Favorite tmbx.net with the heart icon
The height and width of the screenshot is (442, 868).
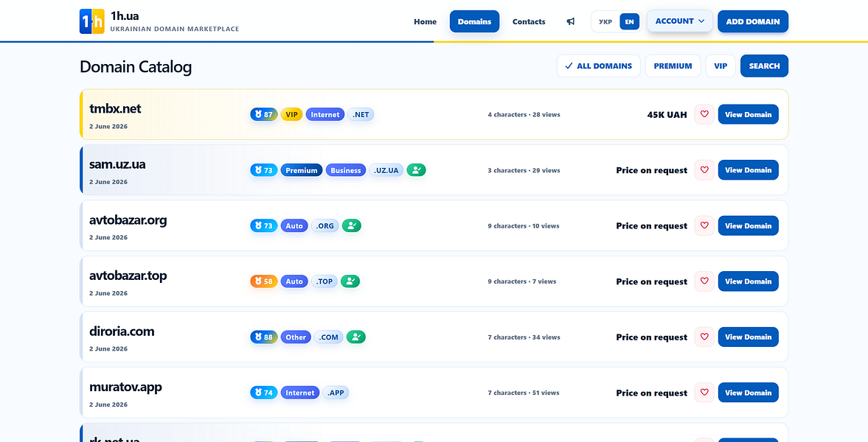point(704,114)
